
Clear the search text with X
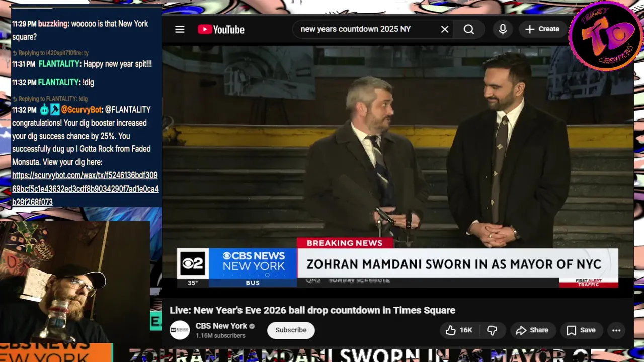[x=445, y=29]
